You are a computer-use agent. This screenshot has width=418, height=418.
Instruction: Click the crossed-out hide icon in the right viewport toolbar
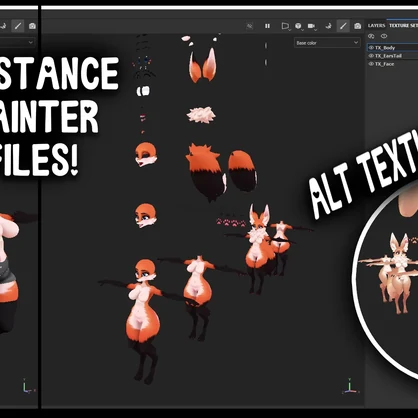[250, 26]
